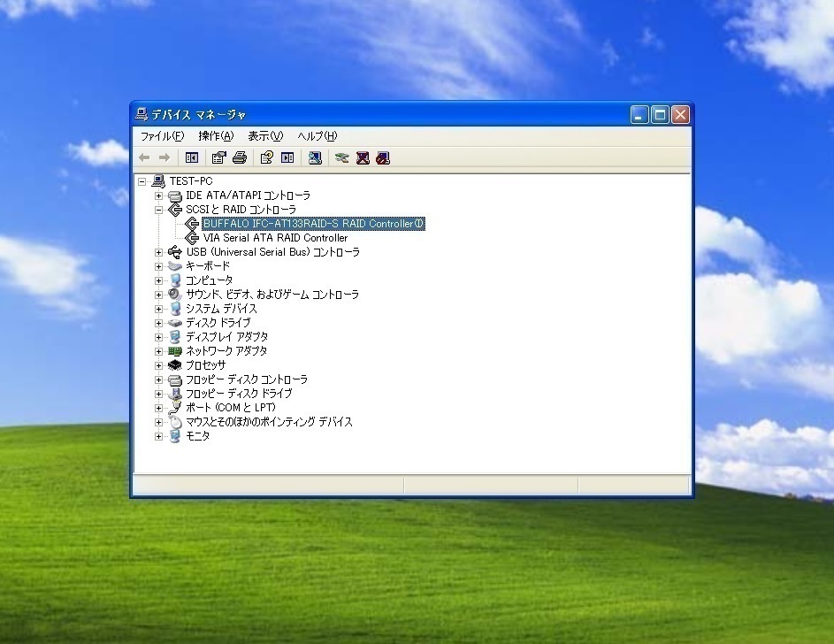
Task: Expand the フロッピー ディスク コントローラ node
Action: (158, 380)
